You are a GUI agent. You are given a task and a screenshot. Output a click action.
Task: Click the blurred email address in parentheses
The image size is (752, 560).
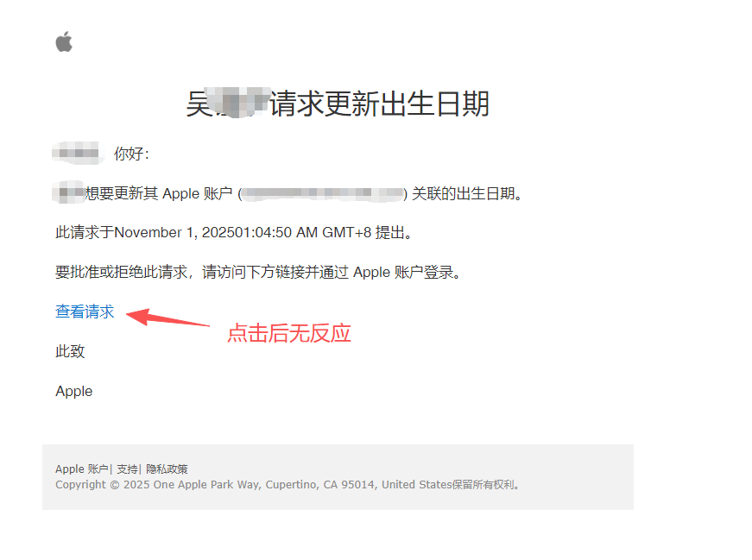pyautogui.click(x=323, y=193)
